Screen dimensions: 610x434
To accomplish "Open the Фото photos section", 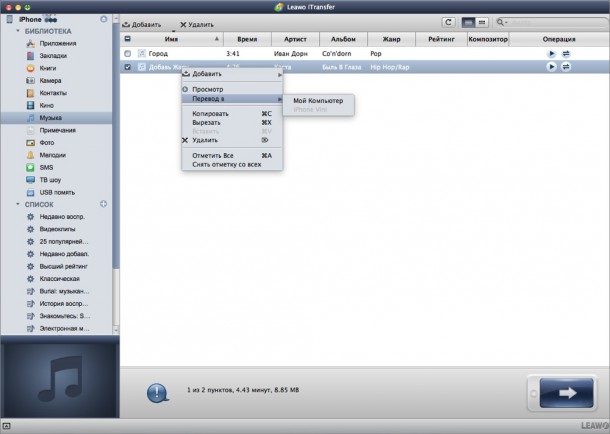I will point(47,143).
